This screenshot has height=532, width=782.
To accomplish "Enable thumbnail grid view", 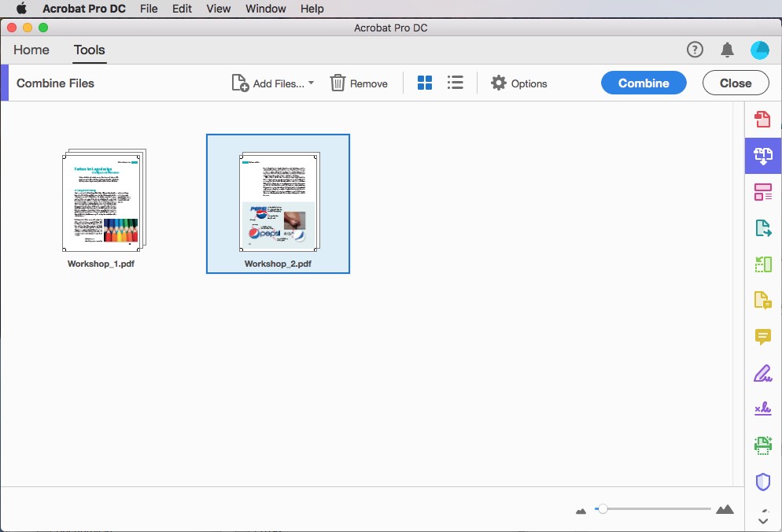I will click(x=424, y=82).
